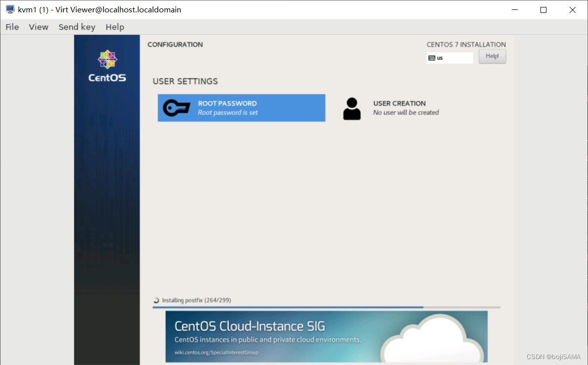Open the File menu

pyautogui.click(x=12, y=27)
